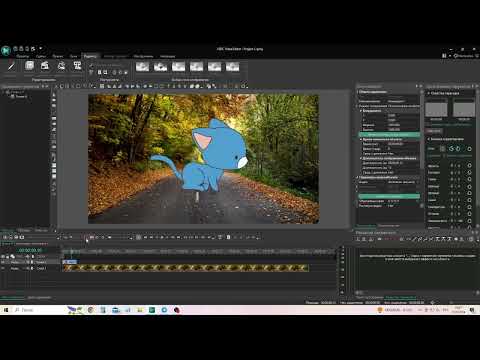The height and width of the screenshot is (360, 480).
Task: Click the Add object ribbon icon
Action: (x=29, y=66)
